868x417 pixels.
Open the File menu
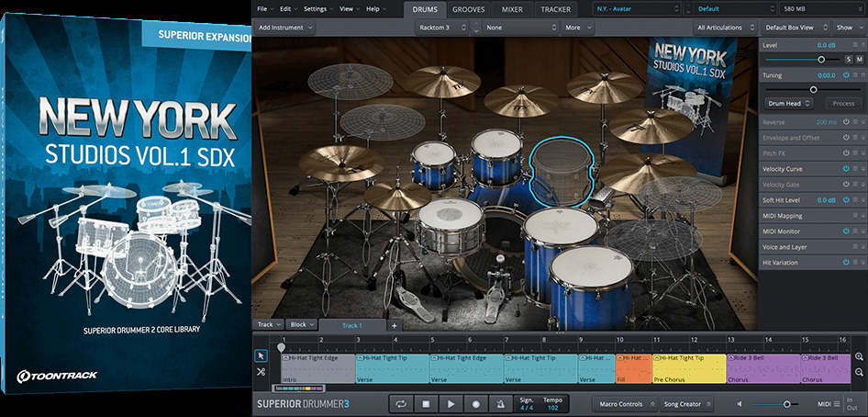tap(264, 9)
